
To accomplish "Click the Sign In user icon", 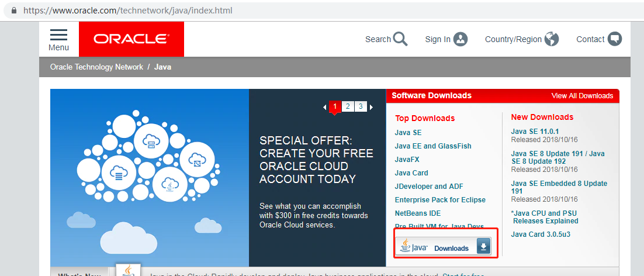I will pyautogui.click(x=461, y=39).
